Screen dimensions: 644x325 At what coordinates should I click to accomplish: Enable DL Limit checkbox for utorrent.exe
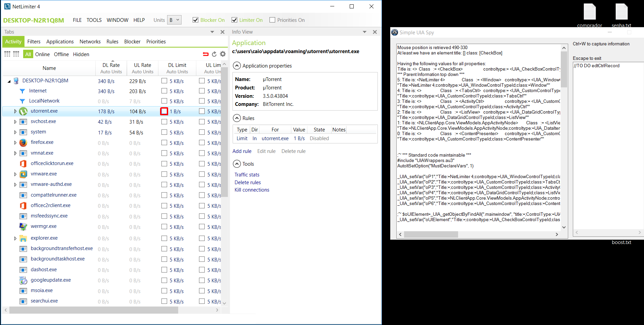[x=164, y=111]
